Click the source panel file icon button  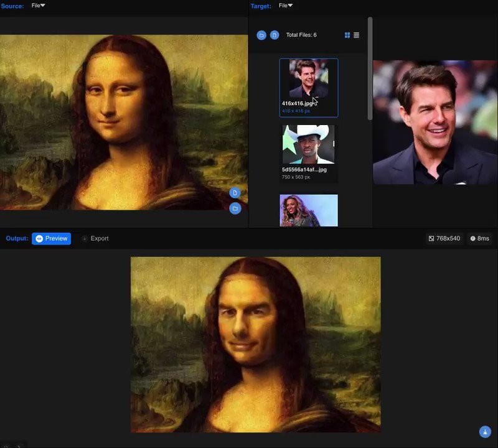point(235,193)
